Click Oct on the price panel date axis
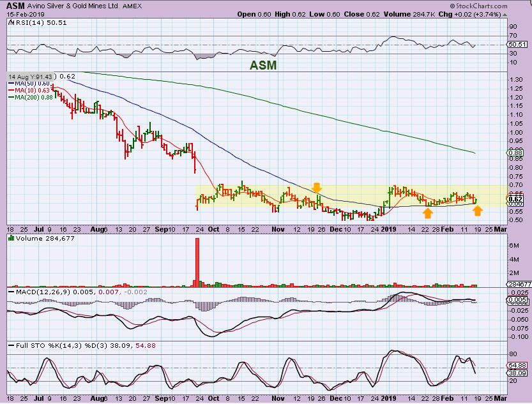 (x=213, y=230)
